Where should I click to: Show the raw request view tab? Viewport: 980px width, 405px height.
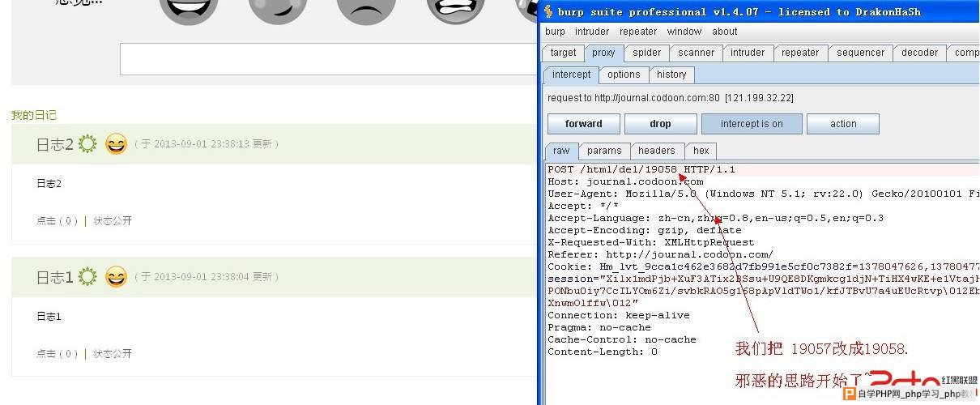pyautogui.click(x=561, y=151)
